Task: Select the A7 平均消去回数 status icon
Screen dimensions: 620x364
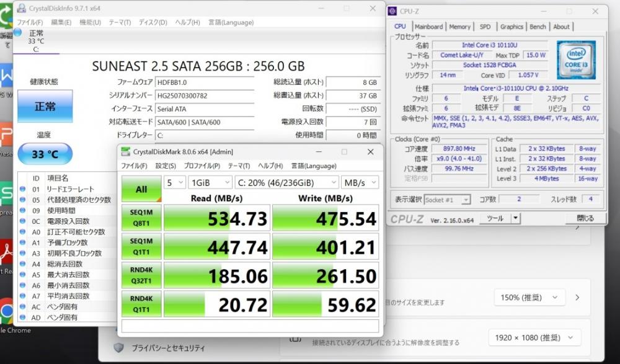Action: point(22,296)
